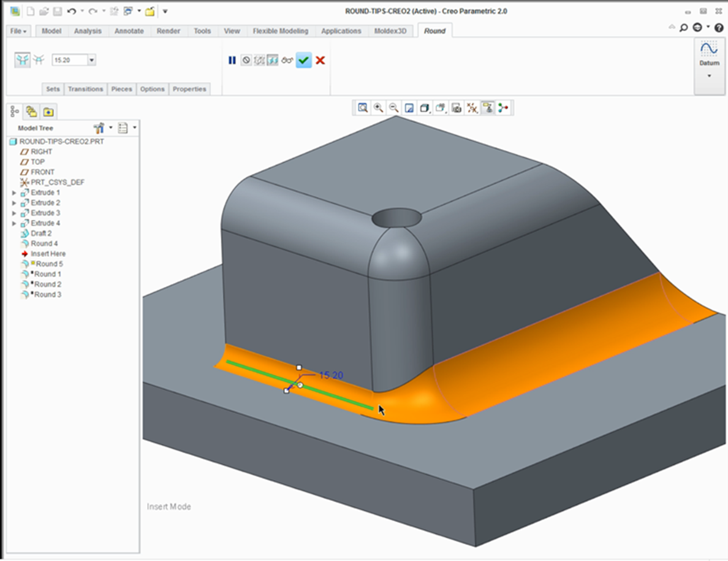Click the Windows switch icon in quick access toolbar
728x561 pixels.
pyautogui.click(x=128, y=11)
